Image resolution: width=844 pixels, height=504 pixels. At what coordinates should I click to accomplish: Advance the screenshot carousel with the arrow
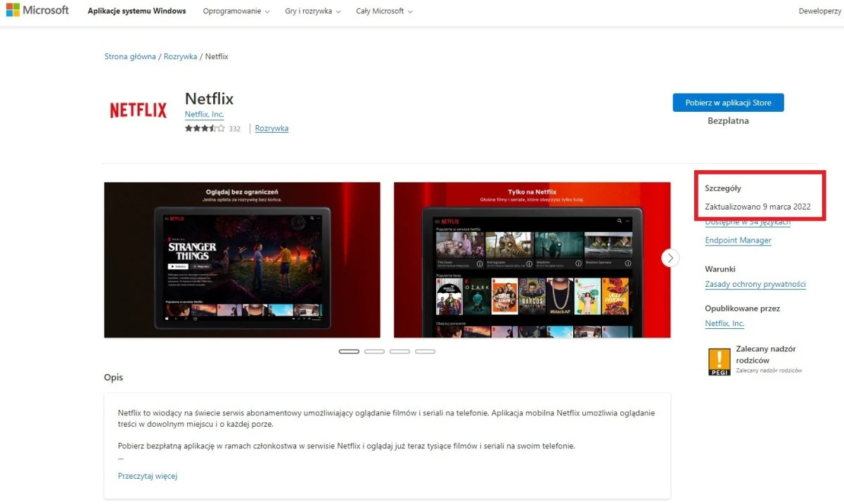click(x=670, y=258)
